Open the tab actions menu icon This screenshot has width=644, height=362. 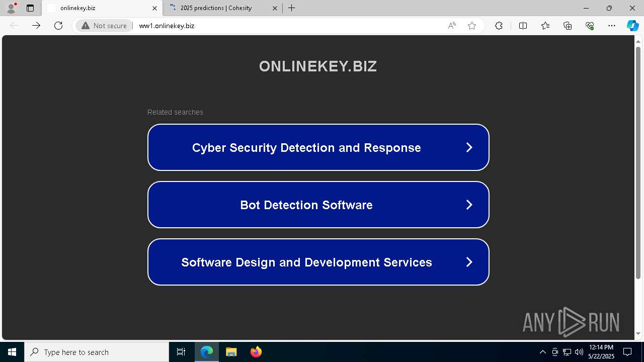pyautogui.click(x=30, y=8)
